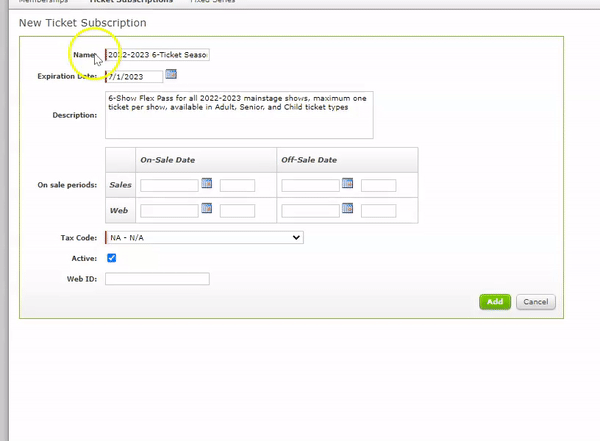Viewport: 600px width, 441px height.
Task: Click the Web ID input field
Action: pos(157,279)
